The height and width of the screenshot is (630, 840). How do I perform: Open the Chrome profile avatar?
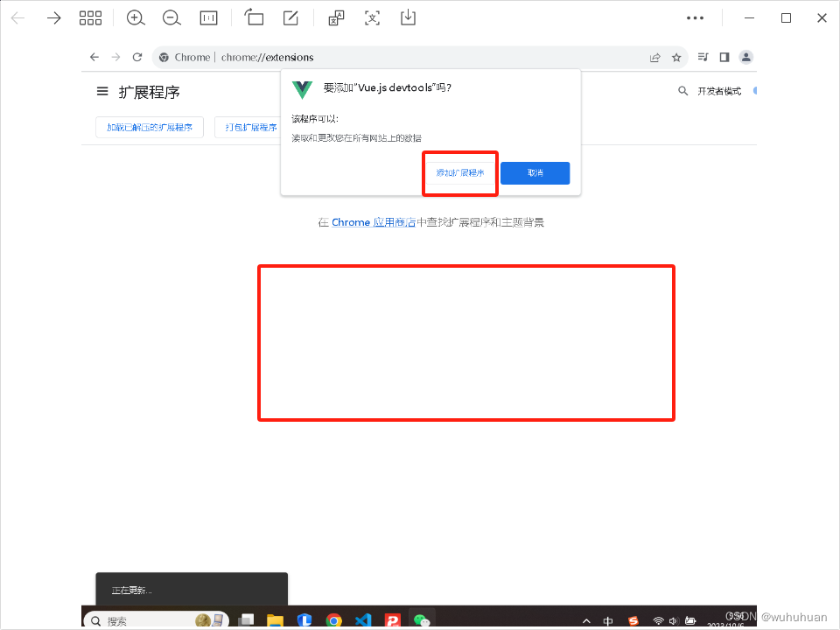(745, 58)
